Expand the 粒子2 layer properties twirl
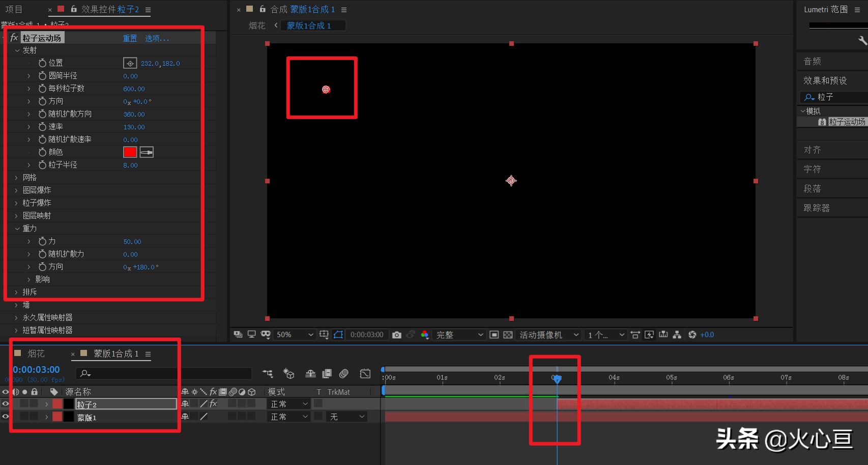The image size is (868, 465). [47, 404]
